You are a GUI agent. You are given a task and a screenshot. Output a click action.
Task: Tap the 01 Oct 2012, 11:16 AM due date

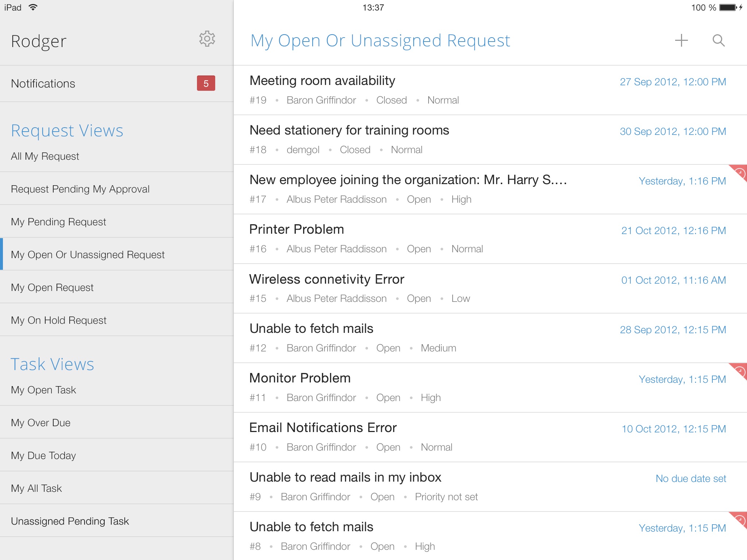tap(674, 280)
